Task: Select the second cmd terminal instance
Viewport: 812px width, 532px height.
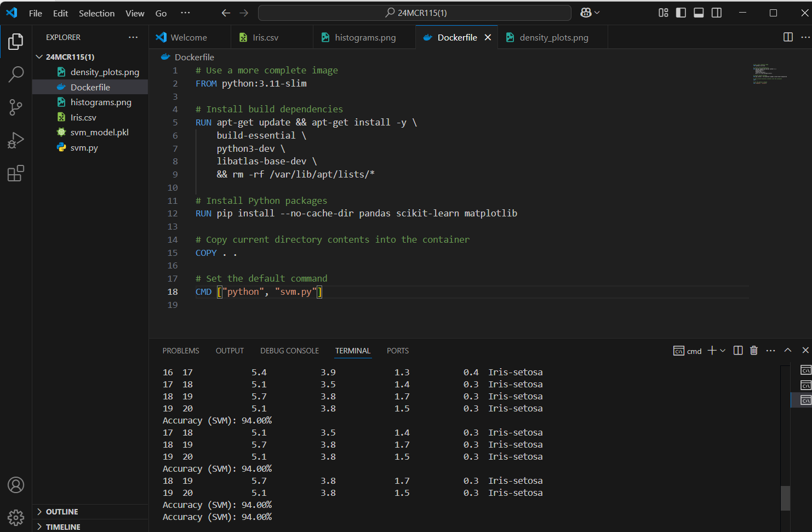Action: coord(805,386)
